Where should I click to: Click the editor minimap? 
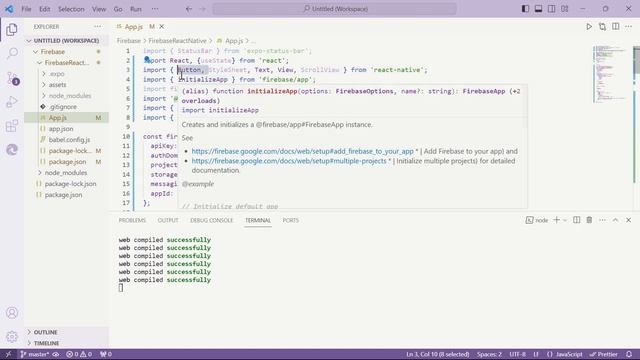point(611,73)
